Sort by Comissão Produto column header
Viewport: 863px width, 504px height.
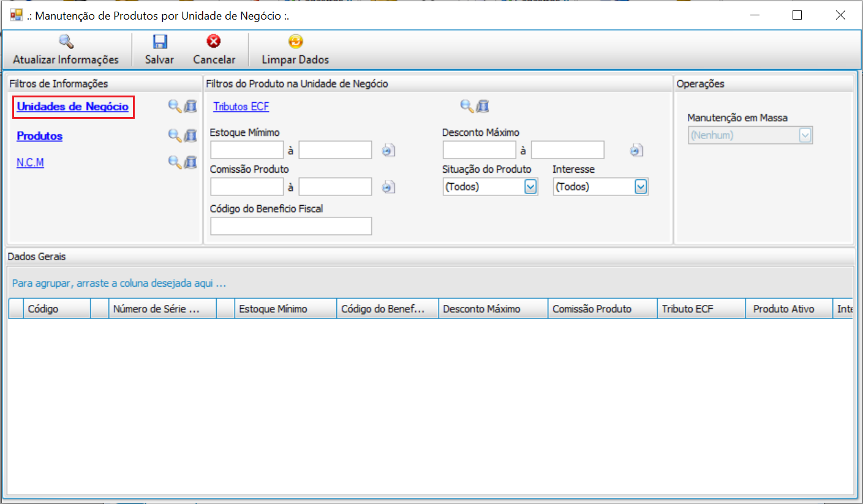[603, 309]
